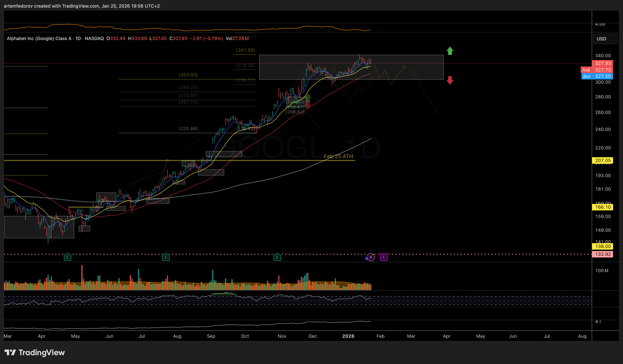Click the 240.00 price axis label
This screenshot has height=364, width=623.
[x=603, y=129]
